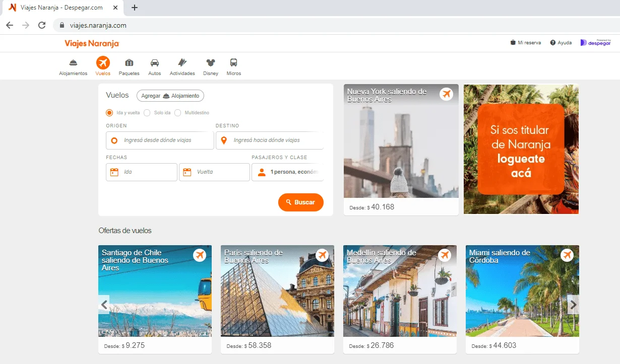The image size is (620, 364).
Task: Click the Ayuda help icon
Action: click(x=553, y=43)
